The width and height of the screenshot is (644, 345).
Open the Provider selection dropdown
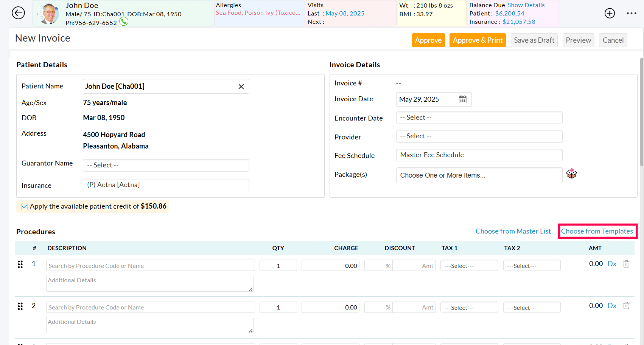coord(479,136)
